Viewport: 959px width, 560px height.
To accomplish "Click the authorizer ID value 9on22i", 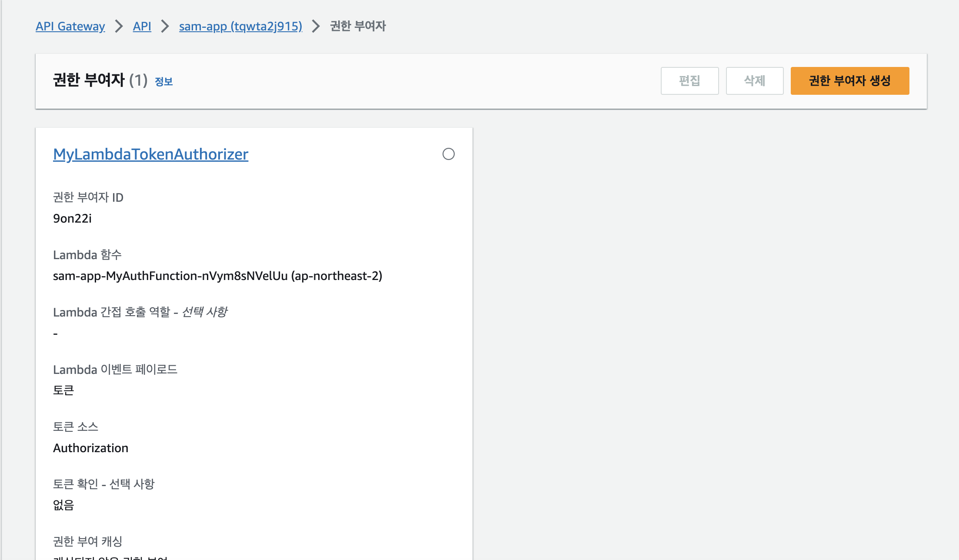I will point(72,218).
